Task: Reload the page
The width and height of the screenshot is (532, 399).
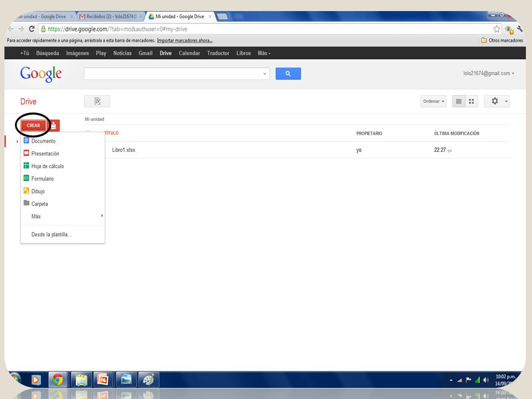Action: click(x=32, y=29)
